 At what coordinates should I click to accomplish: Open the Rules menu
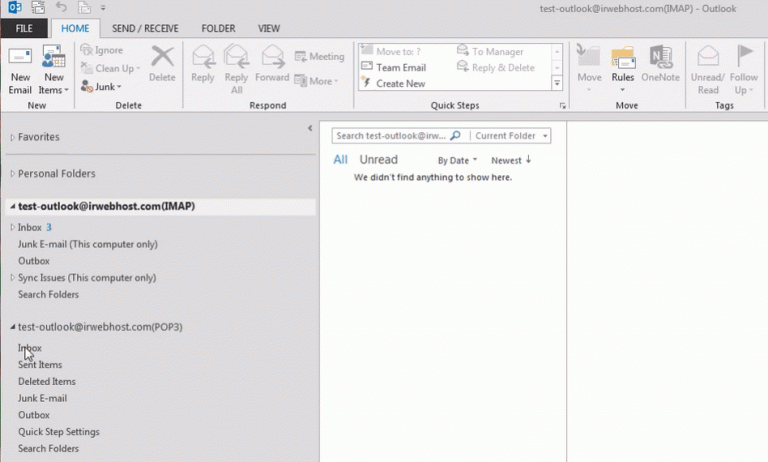[x=623, y=70]
